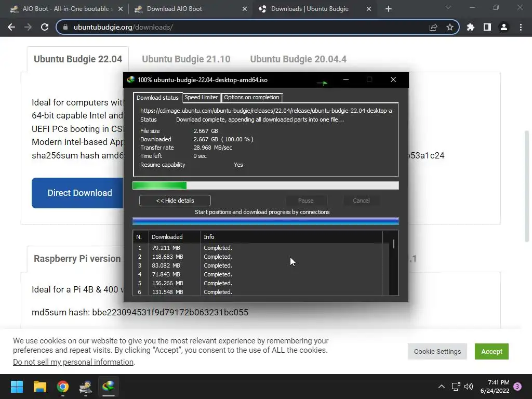Open the Speed Limiter tab in IDM
Image resolution: width=532 pixels, height=399 pixels.
click(201, 97)
